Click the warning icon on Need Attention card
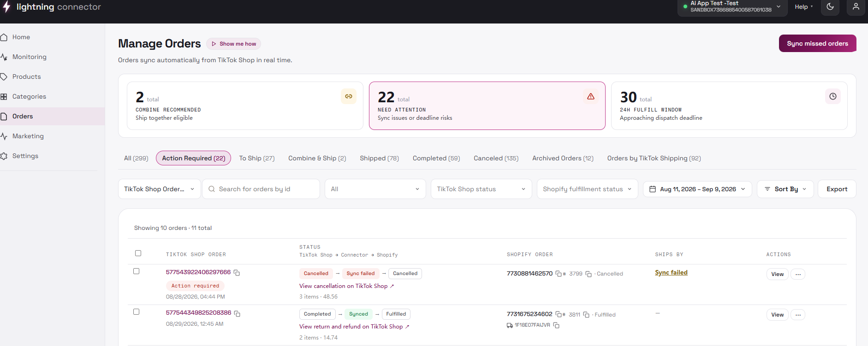The image size is (868, 346). [x=591, y=96]
